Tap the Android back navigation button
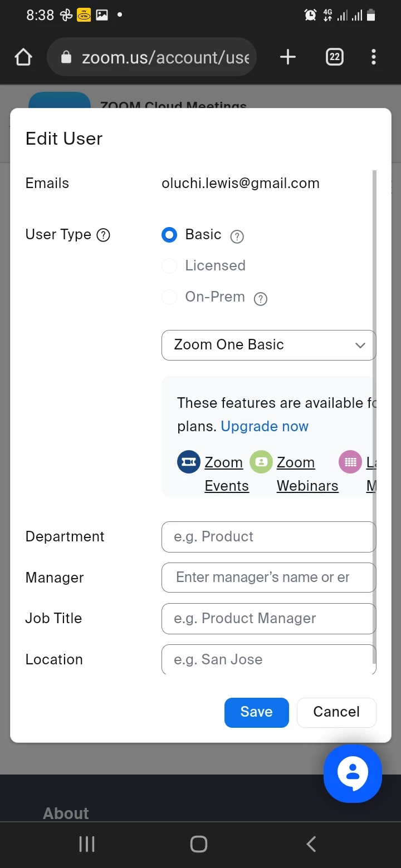 click(x=311, y=844)
